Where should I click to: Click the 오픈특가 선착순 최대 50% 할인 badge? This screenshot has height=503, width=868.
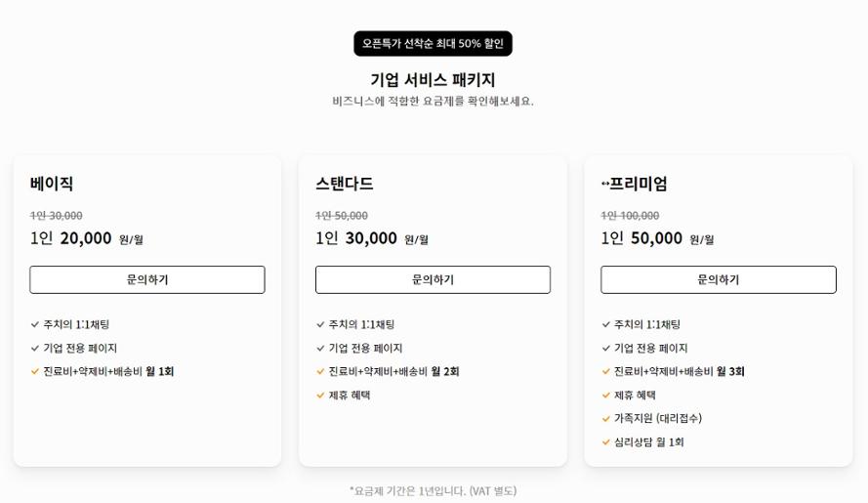(433, 43)
